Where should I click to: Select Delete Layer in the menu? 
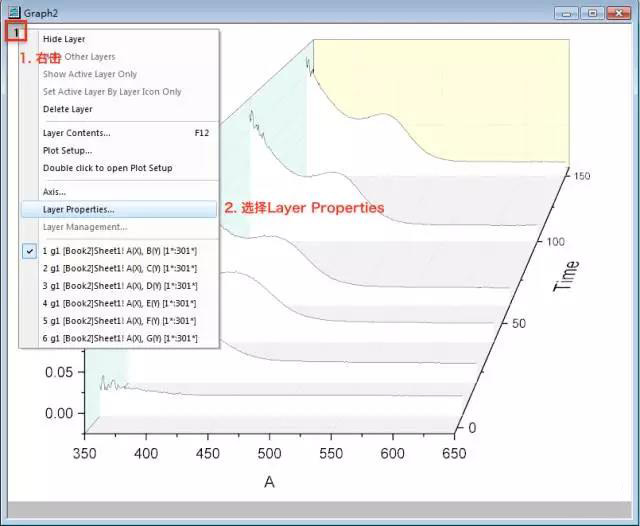[x=67, y=109]
